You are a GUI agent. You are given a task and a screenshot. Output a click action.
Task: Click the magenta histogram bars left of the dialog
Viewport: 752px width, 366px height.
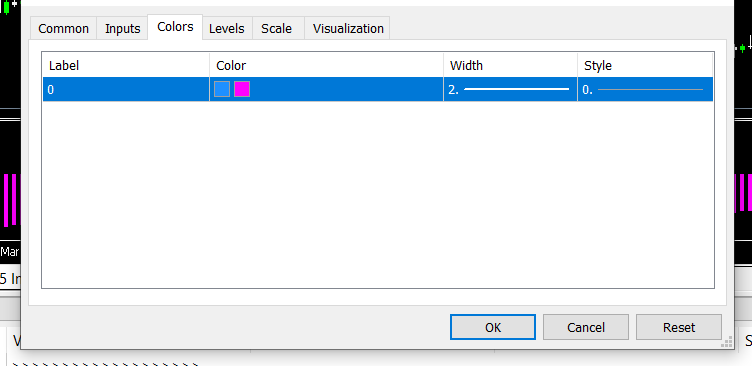tap(11, 200)
